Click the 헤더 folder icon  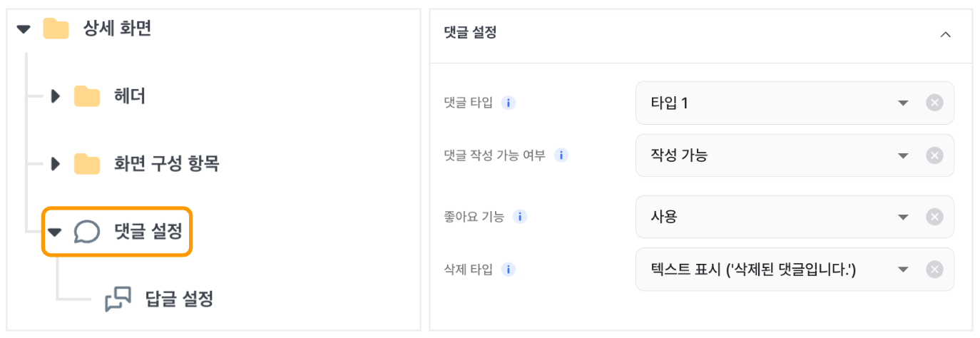tap(87, 96)
